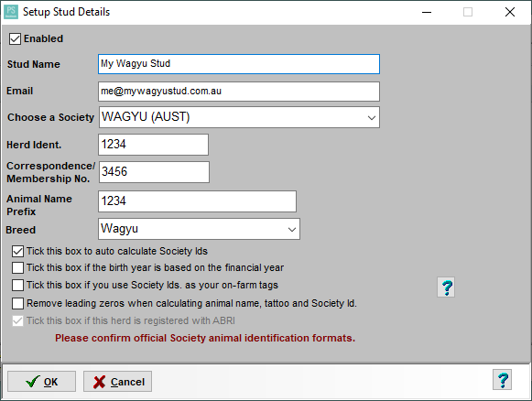Viewport: 532px width, 401px height.
Task: Click the help icon beside the Society Ids options
Action: [x=446, y=287]
